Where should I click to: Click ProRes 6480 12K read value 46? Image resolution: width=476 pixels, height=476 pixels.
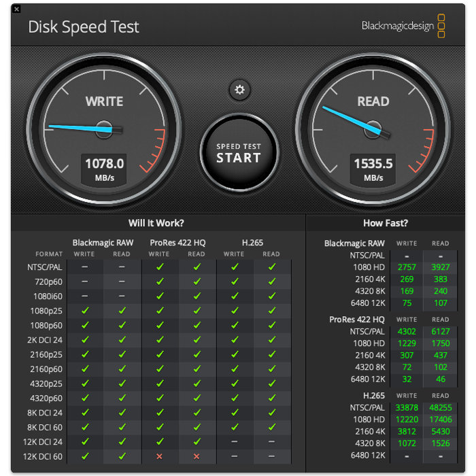pyautogui.click(x=441, y=379)
